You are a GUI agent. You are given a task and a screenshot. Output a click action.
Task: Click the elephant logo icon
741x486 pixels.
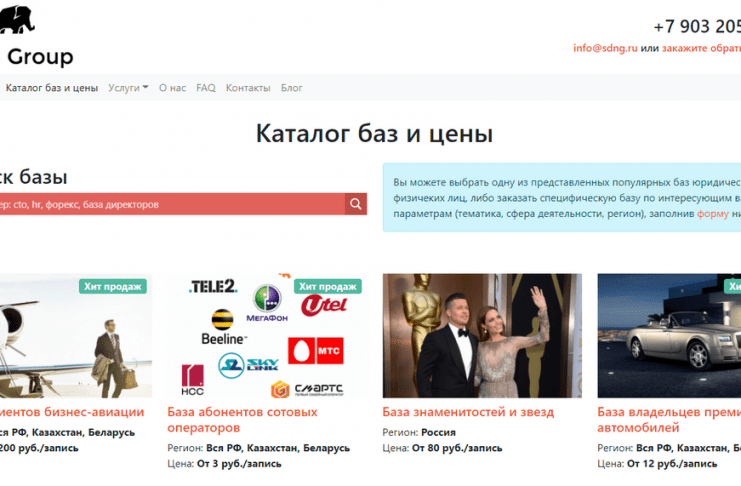17,20
